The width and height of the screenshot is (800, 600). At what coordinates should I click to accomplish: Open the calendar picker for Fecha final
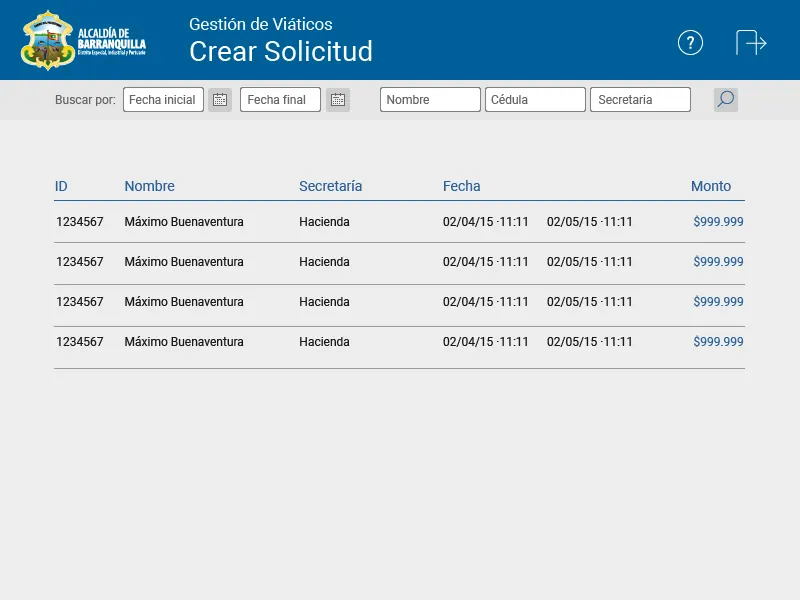pos(338,99)
